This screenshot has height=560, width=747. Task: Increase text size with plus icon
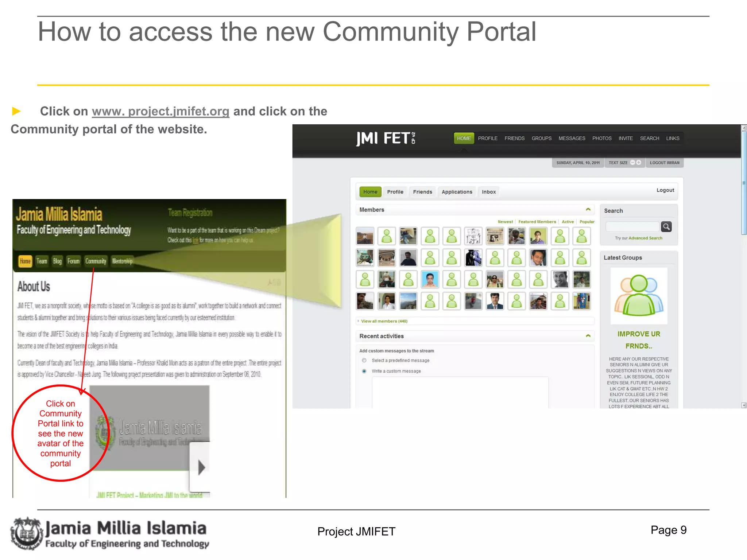639,163
